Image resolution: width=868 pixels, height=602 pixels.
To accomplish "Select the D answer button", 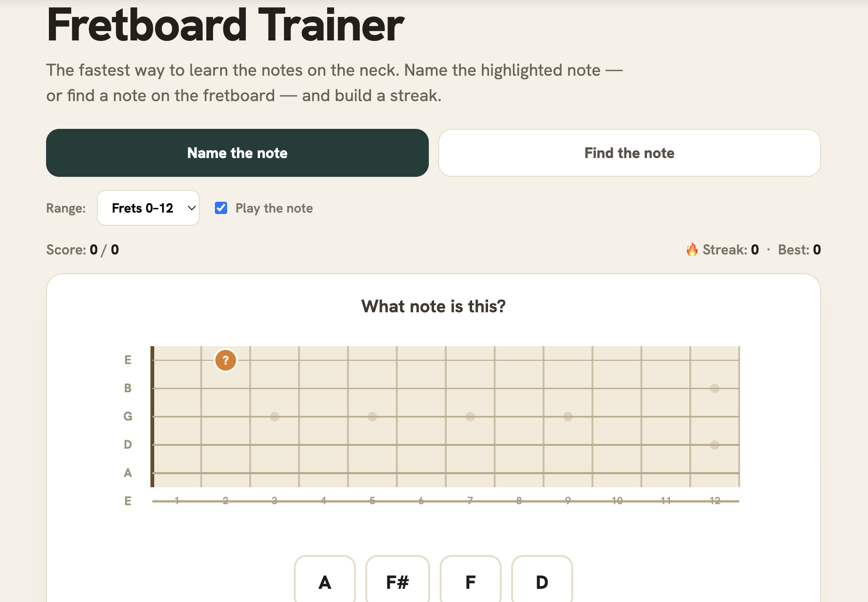I will coord(542,581).
